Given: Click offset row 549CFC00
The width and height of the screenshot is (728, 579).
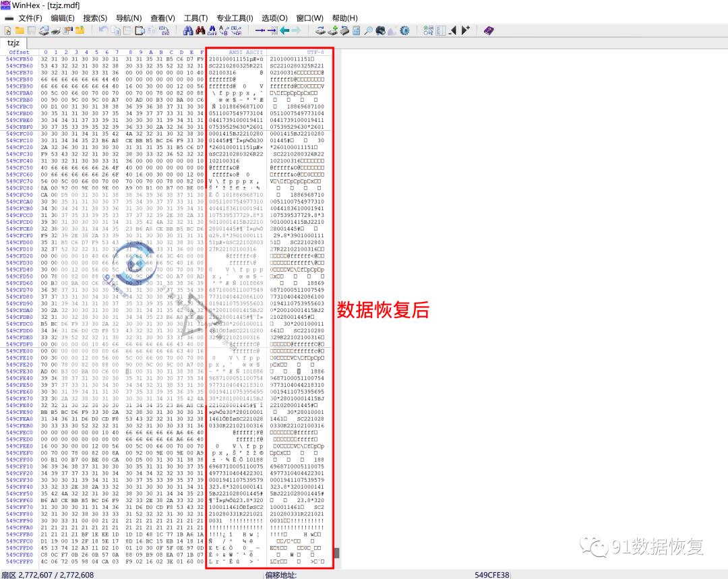Looking at the screenshot, I should [20, 133].
